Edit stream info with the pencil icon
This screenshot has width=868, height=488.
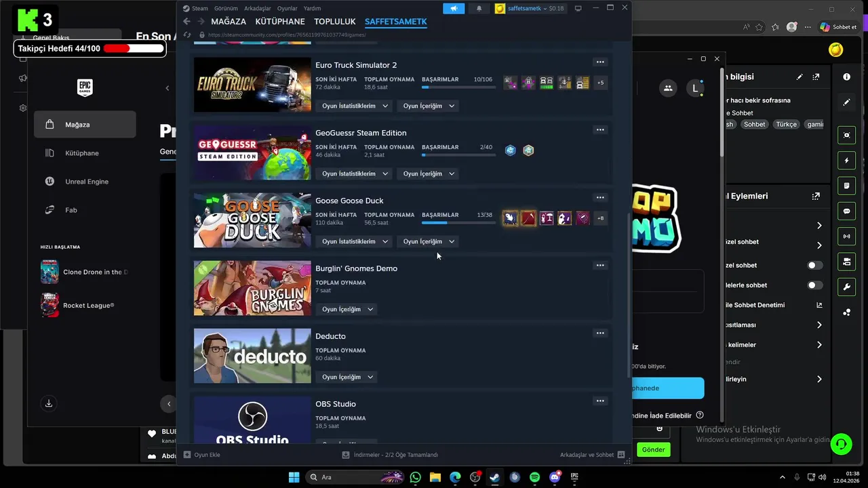point(800,77)
